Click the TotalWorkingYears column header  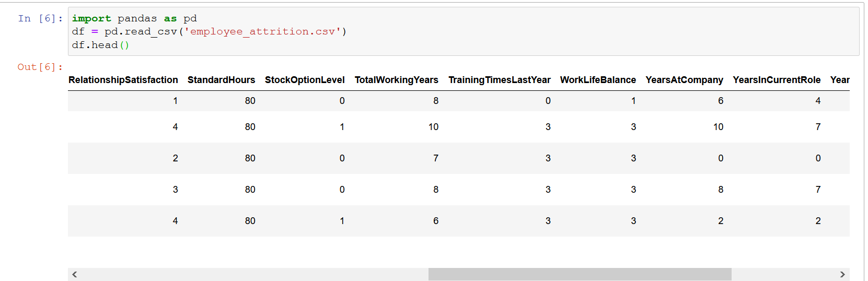pos(397,80)
